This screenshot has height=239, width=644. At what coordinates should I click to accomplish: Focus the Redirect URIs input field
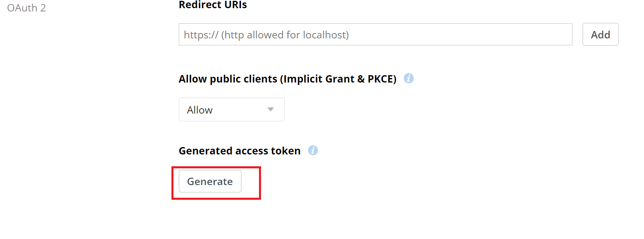(x=375, y=35)
